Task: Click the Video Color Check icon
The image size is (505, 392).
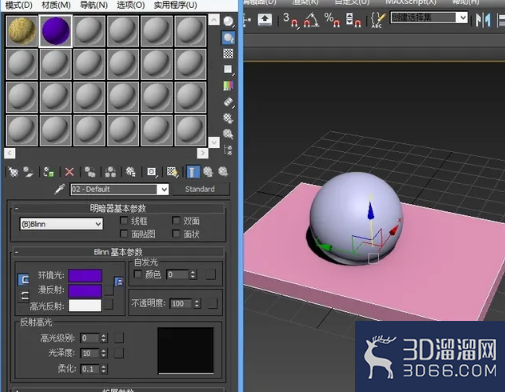Action: point(228,86)
